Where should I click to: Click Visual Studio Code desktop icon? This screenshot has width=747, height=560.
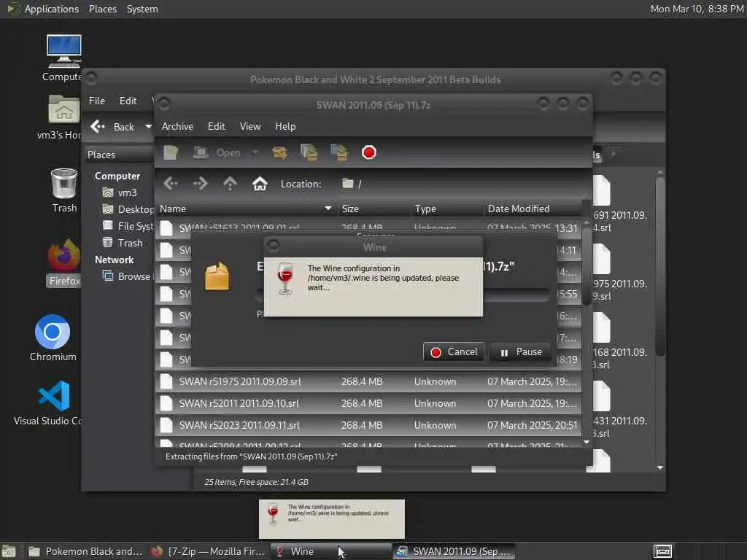pos(49,402)
